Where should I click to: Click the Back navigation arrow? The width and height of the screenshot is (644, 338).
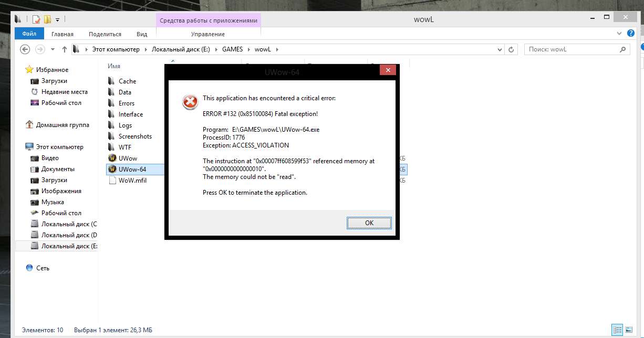25,49
